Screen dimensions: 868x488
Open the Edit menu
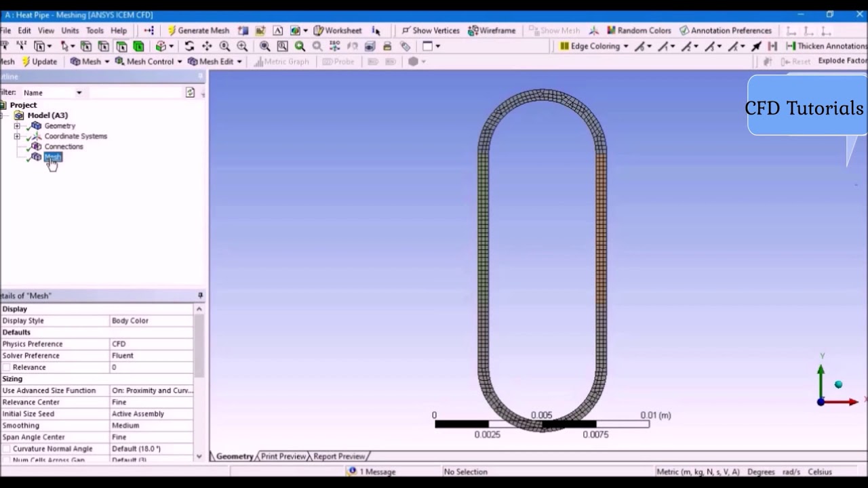(x=24, y=30)
